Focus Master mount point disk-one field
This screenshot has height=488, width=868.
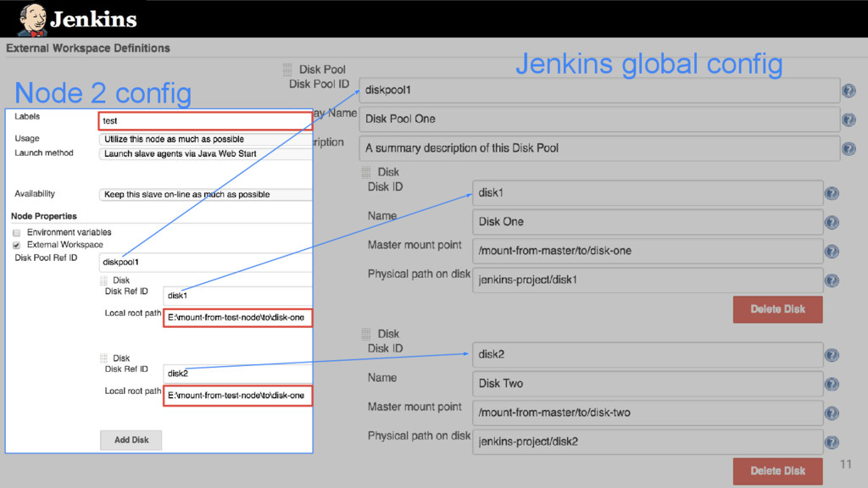(648, 251)
